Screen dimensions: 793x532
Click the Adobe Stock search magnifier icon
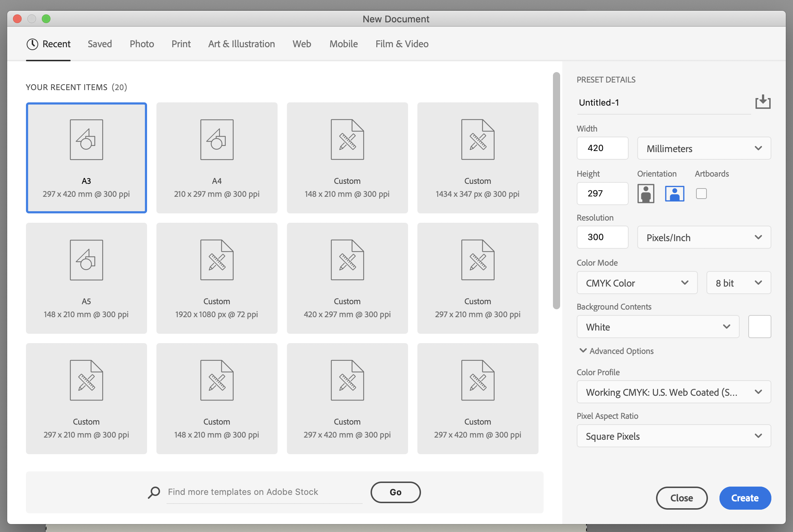tap(154, 492)
